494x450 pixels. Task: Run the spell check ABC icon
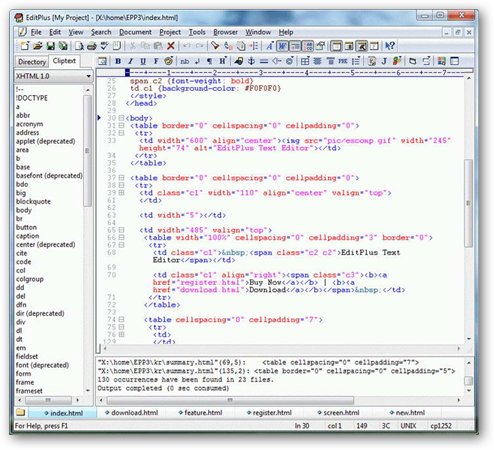[104, 46]
